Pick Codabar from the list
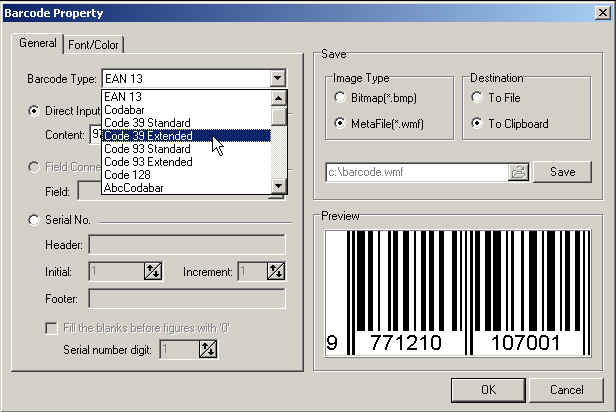 187,110
